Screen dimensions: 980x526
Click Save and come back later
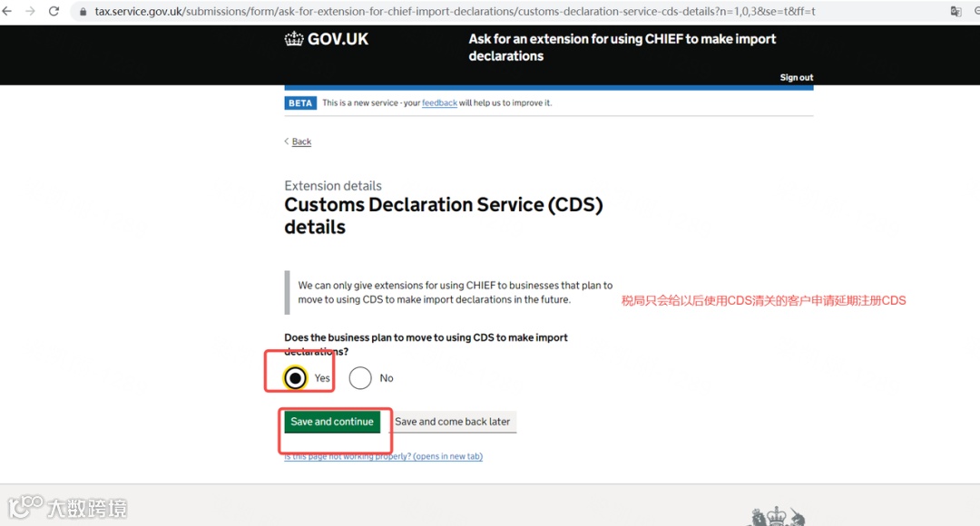click(453, 422)
